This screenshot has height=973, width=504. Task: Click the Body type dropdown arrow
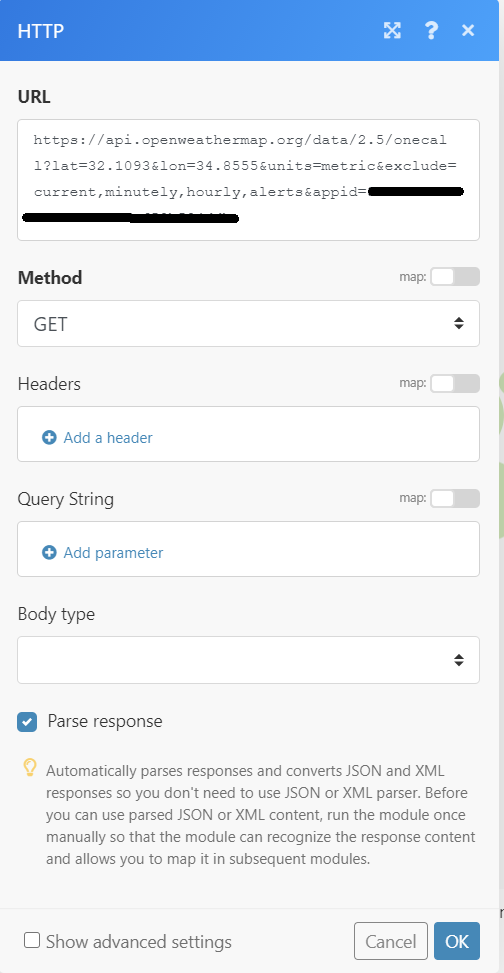[459, 660]
